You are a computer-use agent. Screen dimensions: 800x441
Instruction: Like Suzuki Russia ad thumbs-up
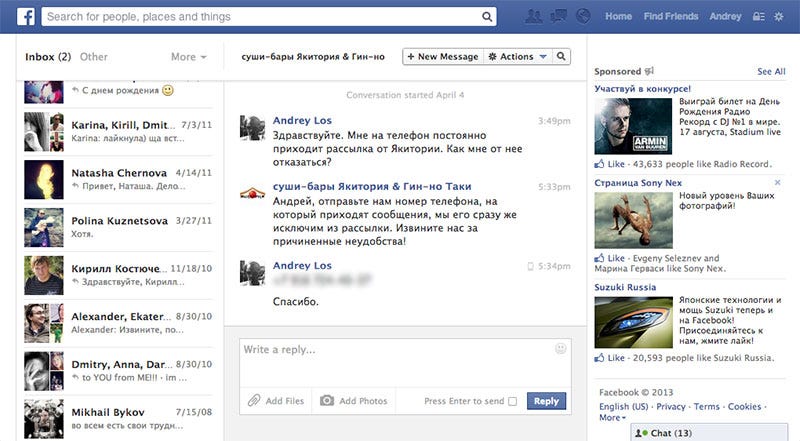[599, 358]
